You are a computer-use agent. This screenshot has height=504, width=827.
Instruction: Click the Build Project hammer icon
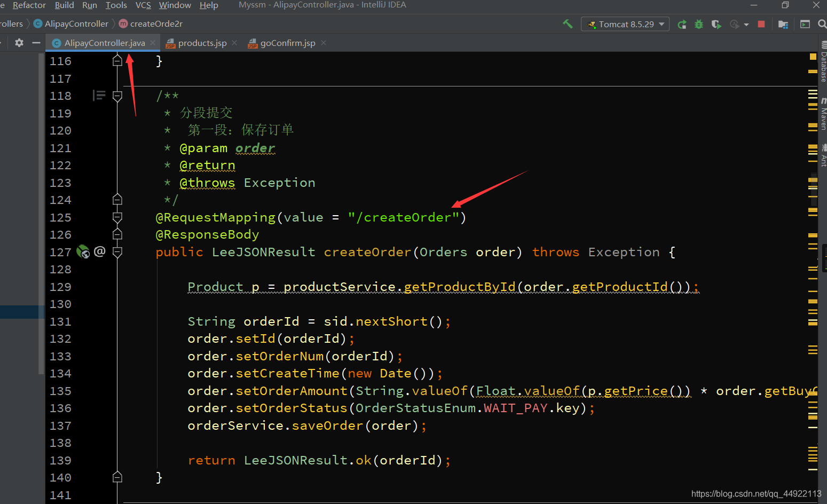(x=568, y=24)
